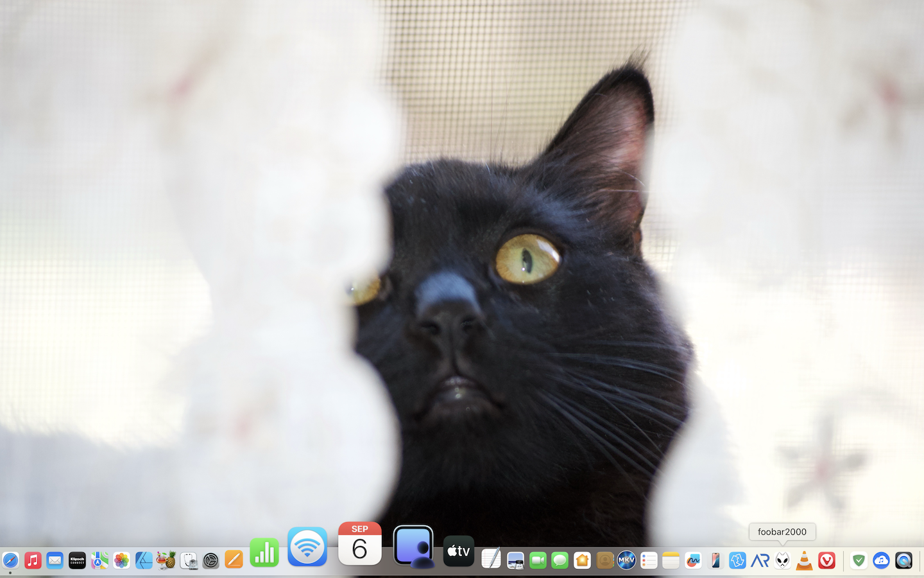Viewport: 924px width, 578px height.
Task: Open Messages green speech bubble icon
Action: 560,561
